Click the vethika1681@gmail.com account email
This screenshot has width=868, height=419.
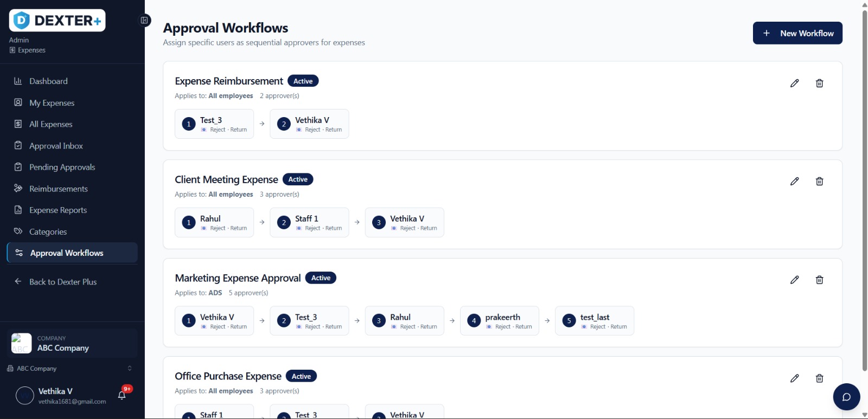72,402
